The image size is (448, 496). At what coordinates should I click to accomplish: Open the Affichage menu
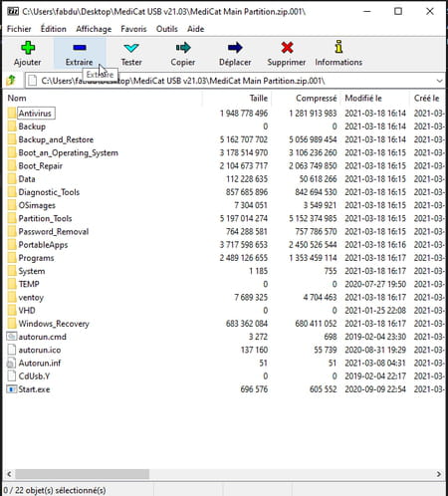(x=94, y=29)
